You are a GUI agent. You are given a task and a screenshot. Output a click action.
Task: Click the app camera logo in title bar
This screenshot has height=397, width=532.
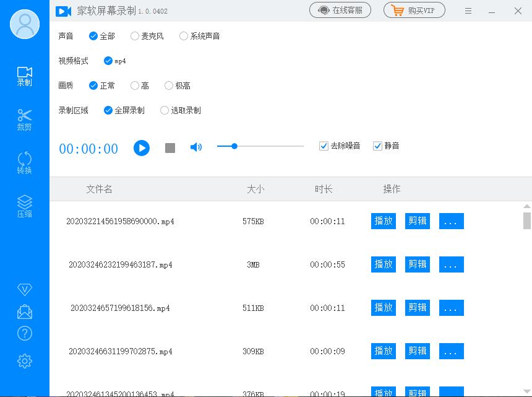pos(64,11)
